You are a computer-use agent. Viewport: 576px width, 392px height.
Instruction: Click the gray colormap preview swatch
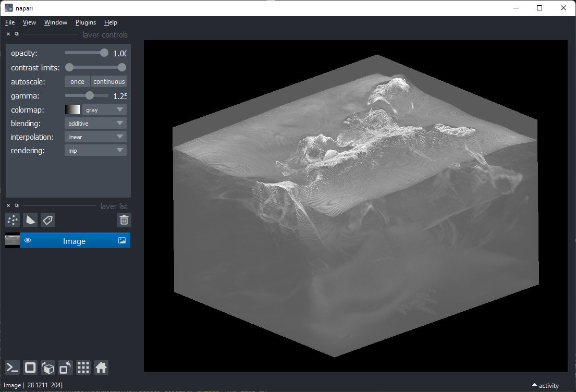coord(72,109)
